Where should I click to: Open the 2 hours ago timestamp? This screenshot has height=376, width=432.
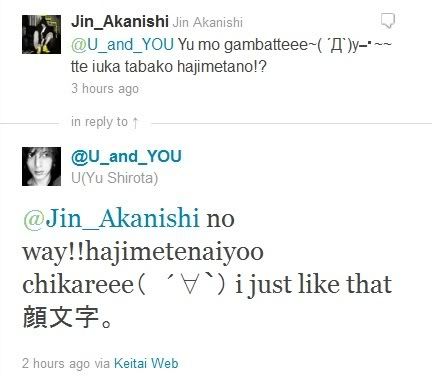tap(56, 363)
